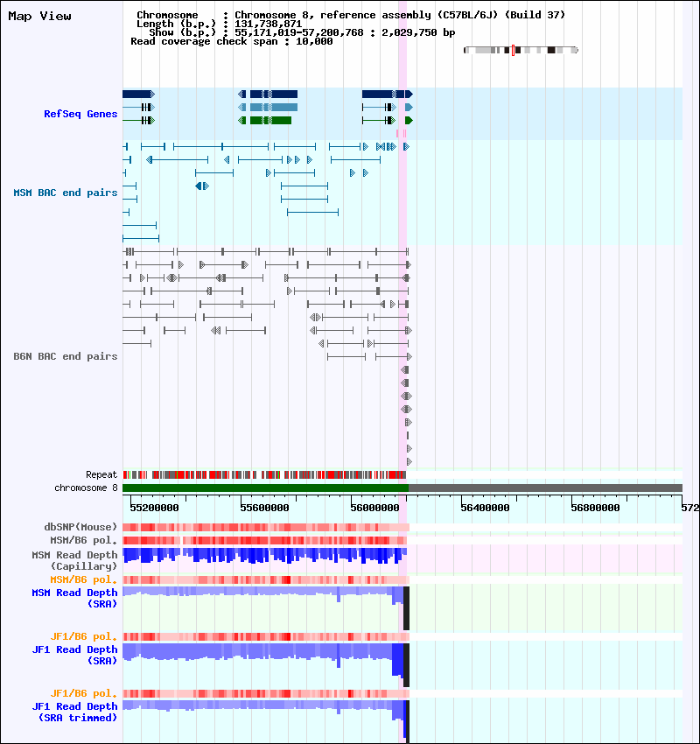Click the 56800000 ruler position label
Image resolution: width=700 pixels, height=744 pixels.
595,508
